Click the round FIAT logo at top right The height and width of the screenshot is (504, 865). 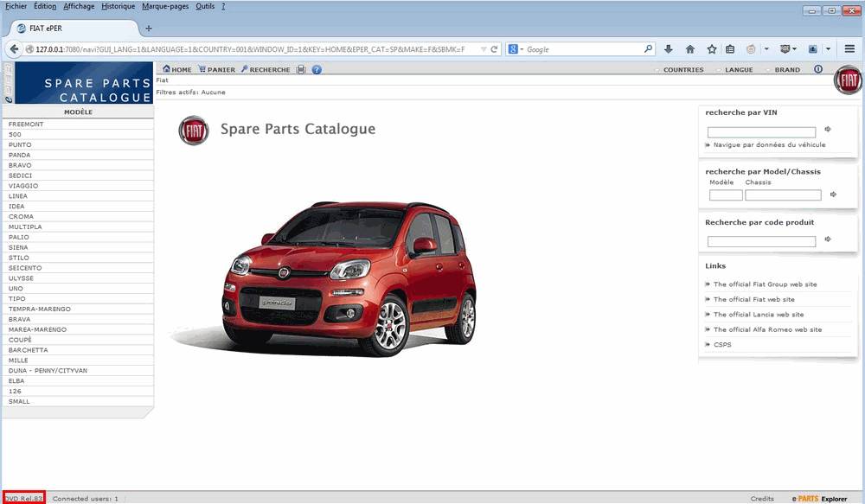click(x=849, y=80)
